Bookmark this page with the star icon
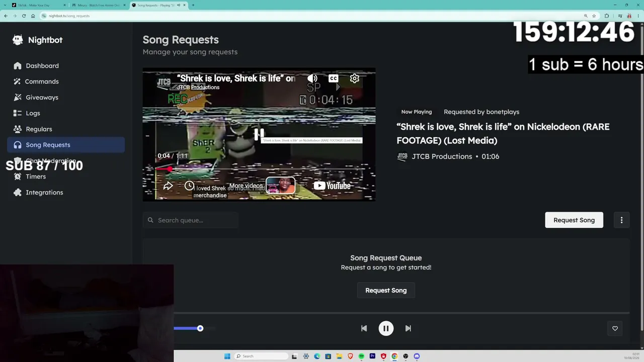This screenshot has height=362, width=644. 594,16
